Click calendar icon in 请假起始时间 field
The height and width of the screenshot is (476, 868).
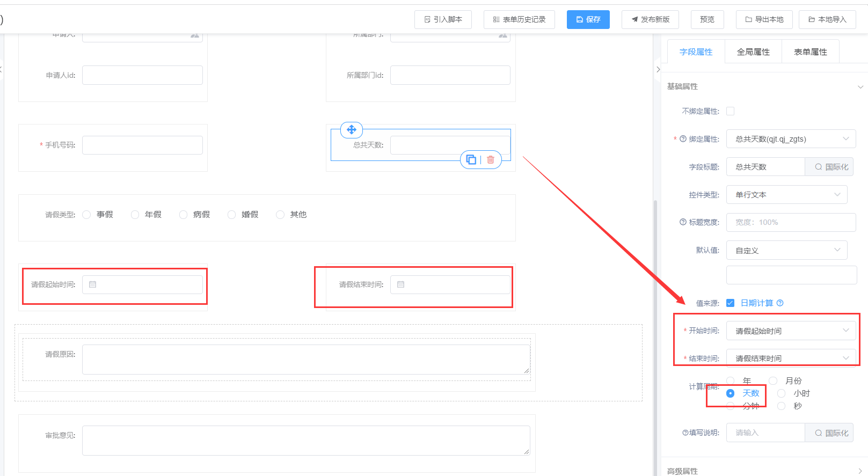pos(92,284)
